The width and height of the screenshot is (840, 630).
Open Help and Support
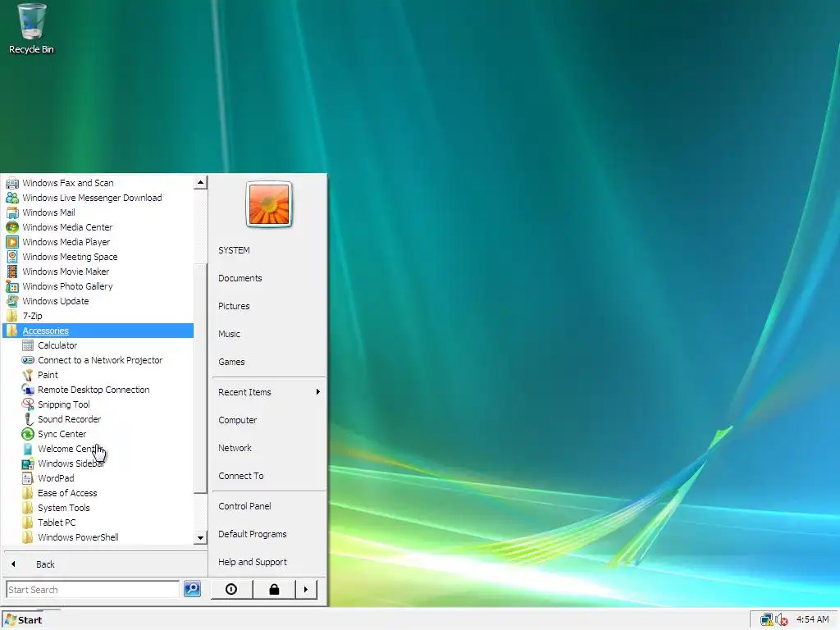click(253, 562)
